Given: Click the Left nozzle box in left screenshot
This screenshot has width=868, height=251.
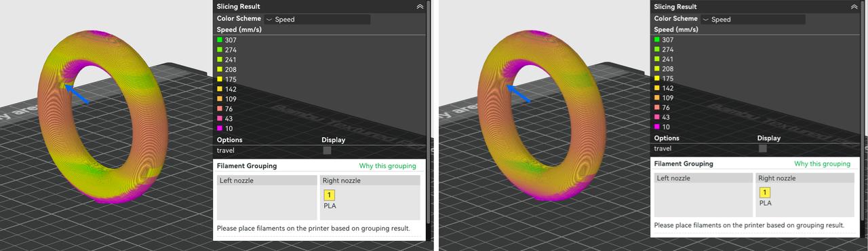Looking at the screenshot, I should [x=267, y=197].
